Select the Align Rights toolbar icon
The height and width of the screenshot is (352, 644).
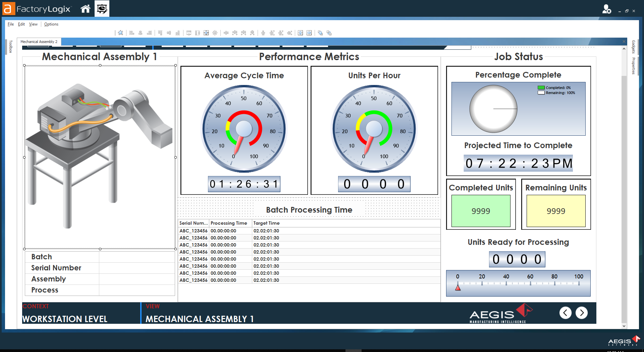pyautogui.click(x=149, y=33)
